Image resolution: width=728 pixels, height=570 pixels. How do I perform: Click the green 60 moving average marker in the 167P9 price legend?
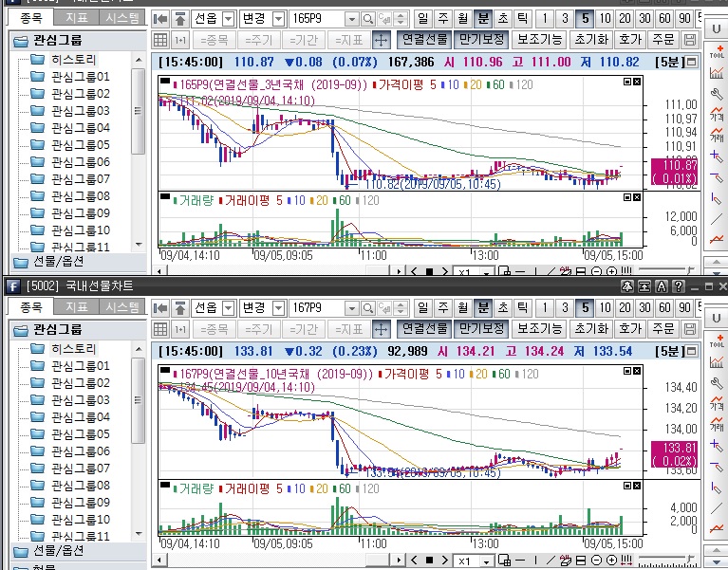click(x=494, y=375)
